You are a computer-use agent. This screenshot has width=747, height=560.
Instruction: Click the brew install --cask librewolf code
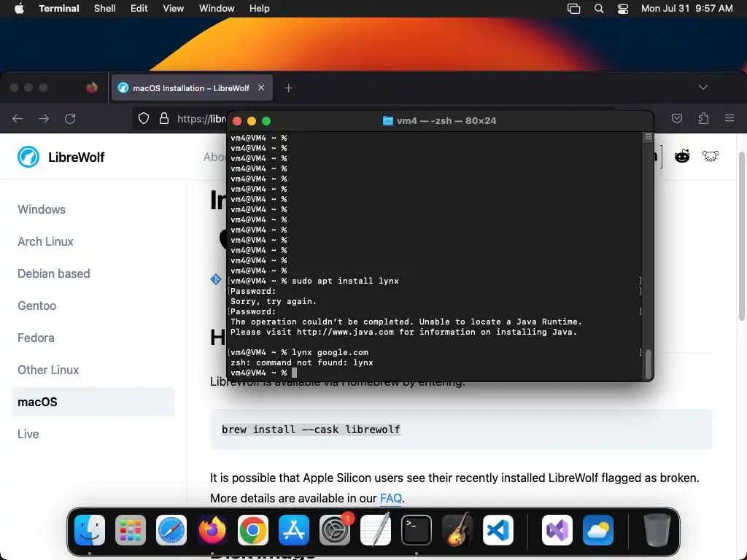pos(311,429)
